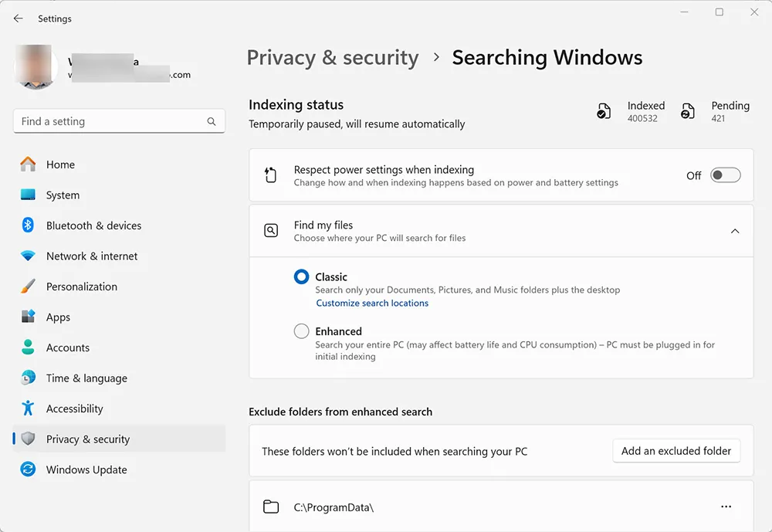772x532 pixels.
Task: Select Time & language in the sidebar
Action: 29,378
